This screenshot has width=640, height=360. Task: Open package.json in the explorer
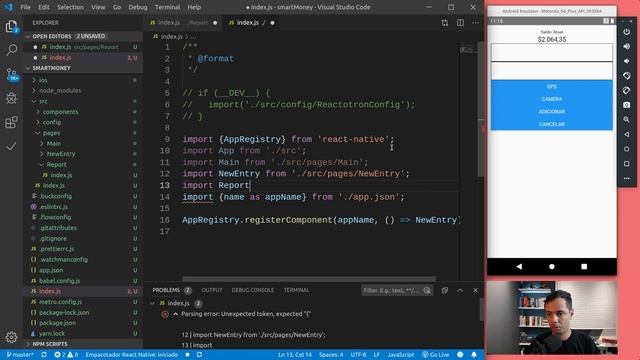[x=57, y=323]
